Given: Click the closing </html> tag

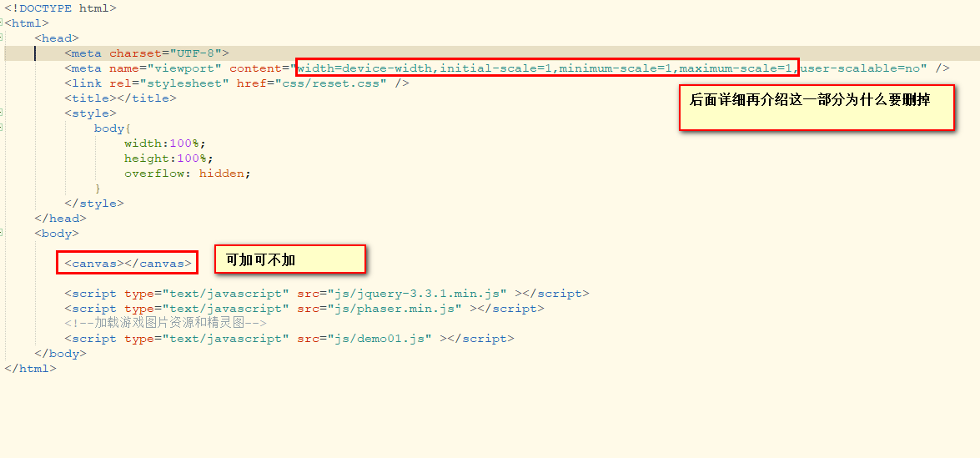Looking at the screenshot, I should pos(30,369).
